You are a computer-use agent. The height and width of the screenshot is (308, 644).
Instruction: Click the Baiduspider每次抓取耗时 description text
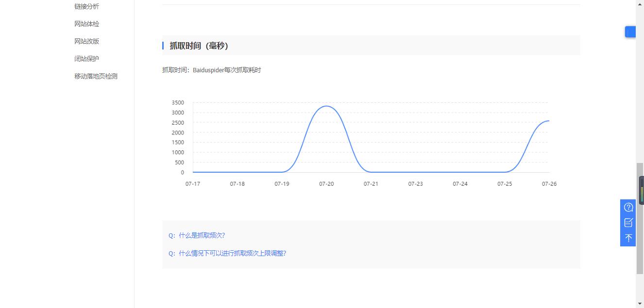(x=227, y=70)
